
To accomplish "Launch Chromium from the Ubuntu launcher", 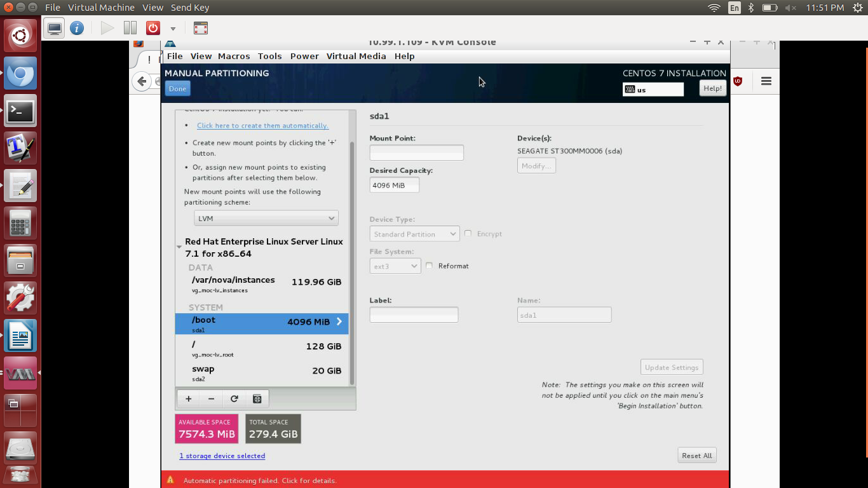I will coord(20,74).
